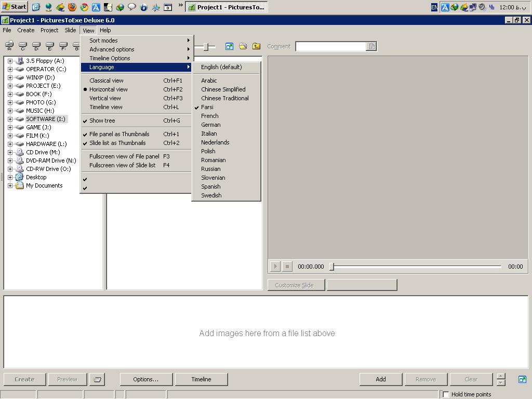532x399 pixels.
Task: Click the slide order up/down stepper
Action: point(501,379)
